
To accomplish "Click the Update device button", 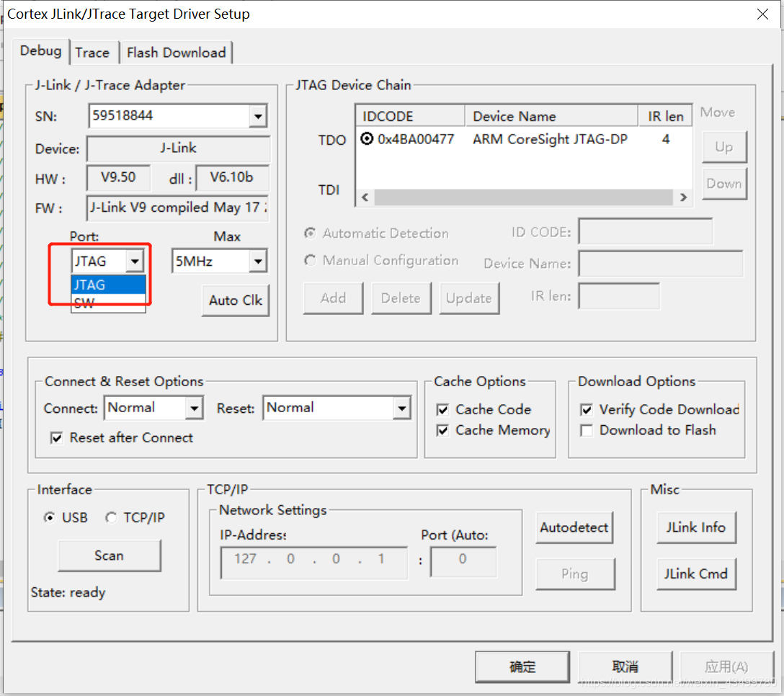I will 469,298.
